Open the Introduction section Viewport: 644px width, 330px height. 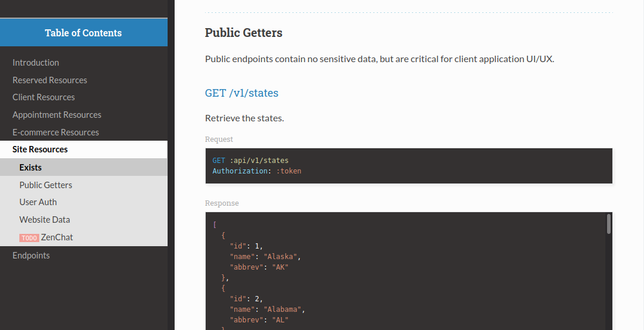(x=36, y=63)
